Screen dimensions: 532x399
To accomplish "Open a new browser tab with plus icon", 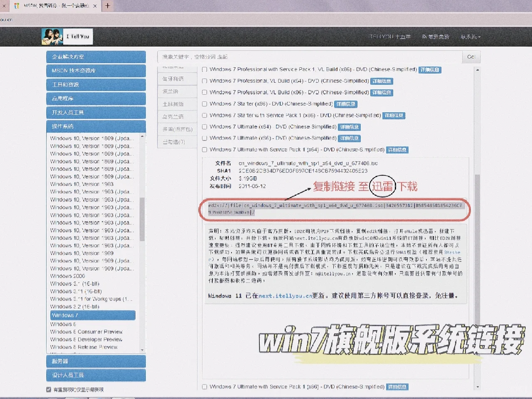I will [x=108, y=6].
